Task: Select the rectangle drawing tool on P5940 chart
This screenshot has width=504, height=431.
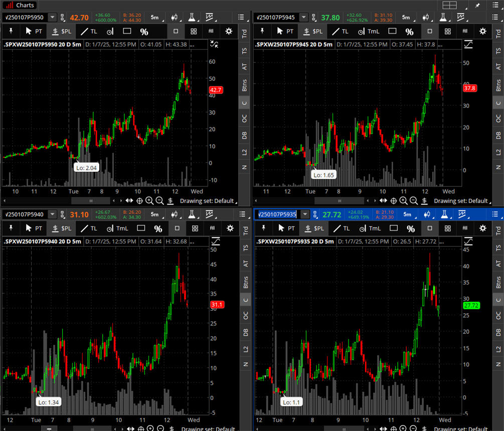Action: coord(141,228)
